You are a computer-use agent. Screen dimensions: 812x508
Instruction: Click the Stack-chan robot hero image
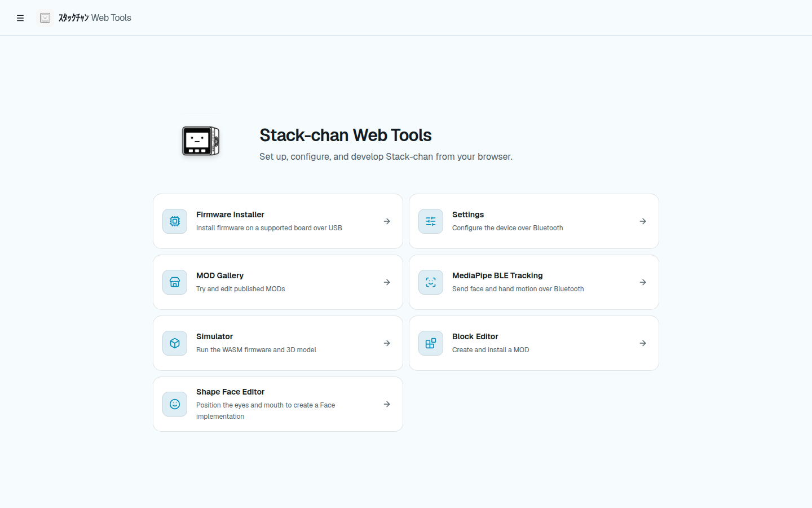point(201,141)
